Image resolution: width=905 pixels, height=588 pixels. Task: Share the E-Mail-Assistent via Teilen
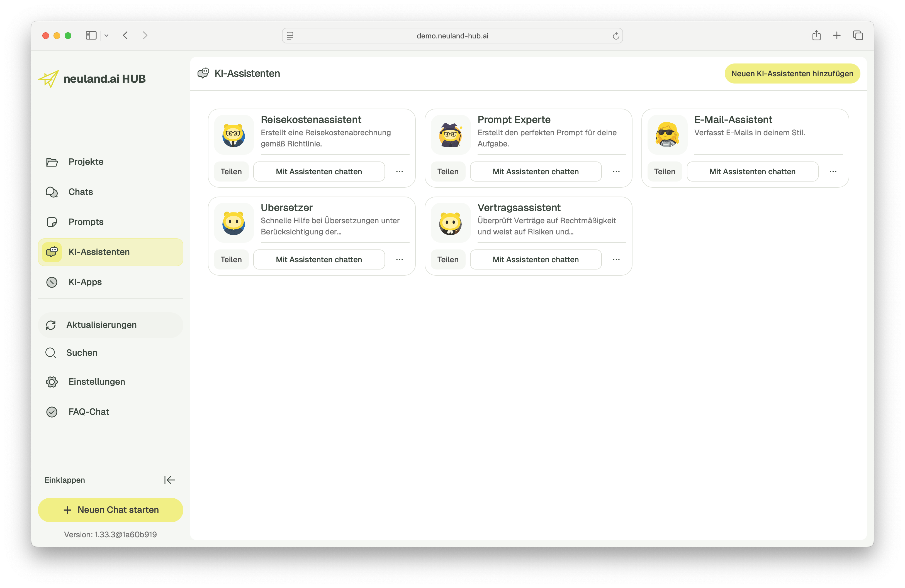pyautogui.click(x=665, y=172)
